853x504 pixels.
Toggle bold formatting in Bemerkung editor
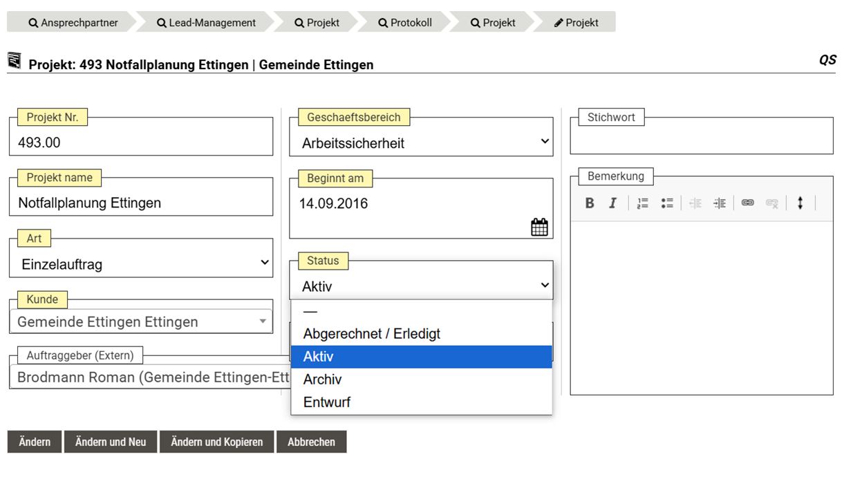[590, 203]
